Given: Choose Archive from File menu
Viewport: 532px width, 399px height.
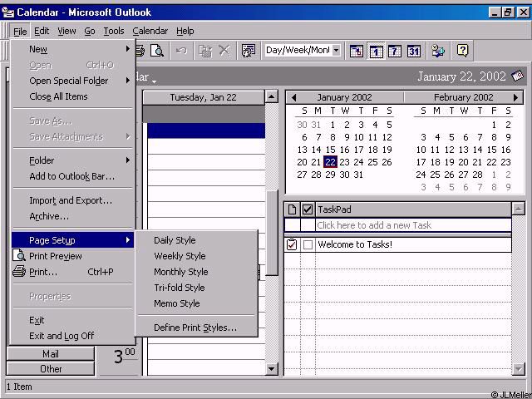Looking at the screenshot, I should point(72,216).
